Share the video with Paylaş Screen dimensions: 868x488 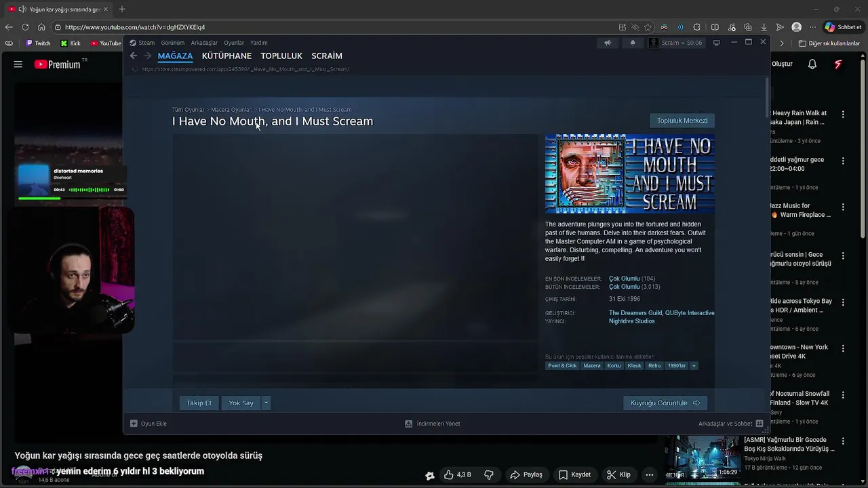[x=526, y=474]
